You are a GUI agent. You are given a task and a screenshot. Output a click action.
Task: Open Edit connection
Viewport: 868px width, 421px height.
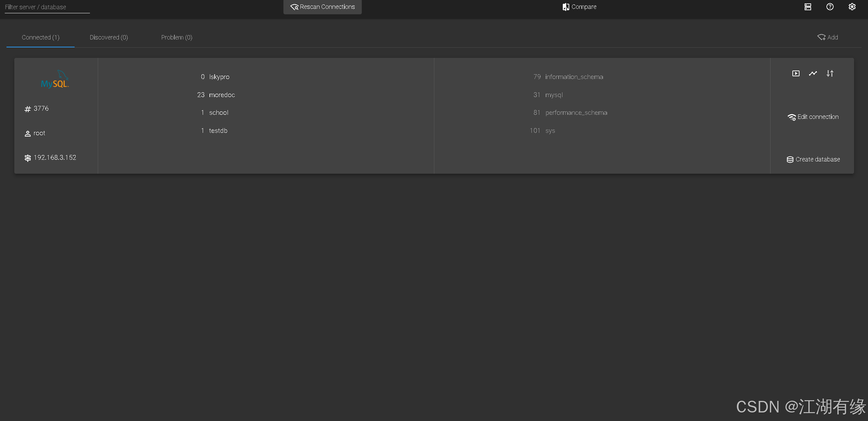[x=813, y=117]
